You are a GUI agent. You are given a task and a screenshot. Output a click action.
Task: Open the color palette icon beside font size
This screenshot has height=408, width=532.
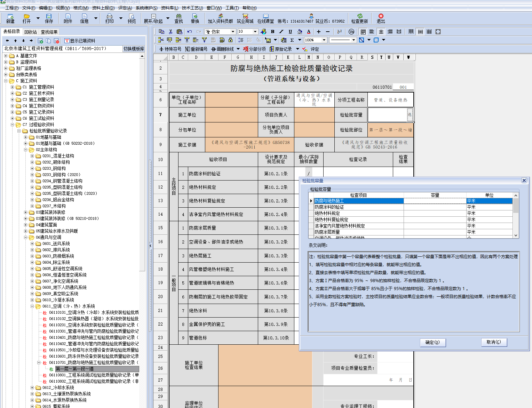point(263,32)
